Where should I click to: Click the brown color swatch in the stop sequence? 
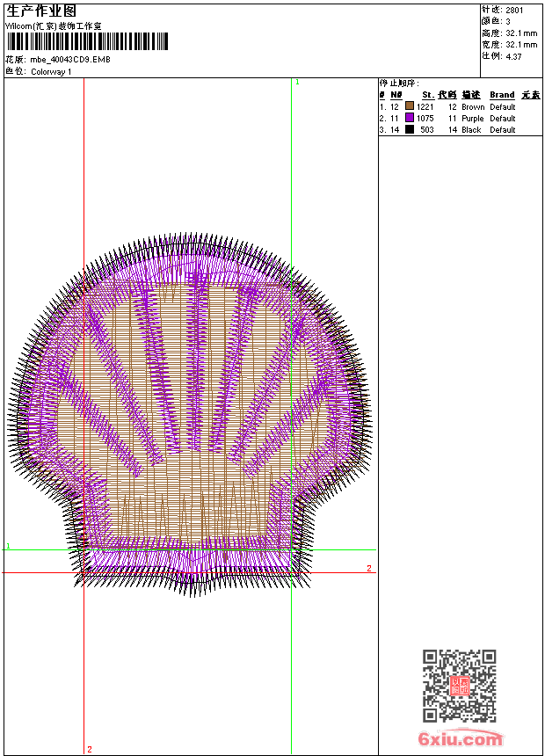[410, 106]
